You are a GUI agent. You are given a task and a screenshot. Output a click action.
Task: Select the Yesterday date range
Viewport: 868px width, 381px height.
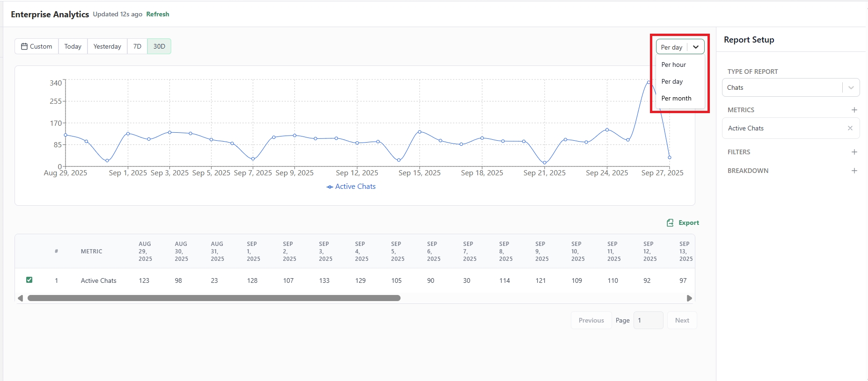pos(107,46)
